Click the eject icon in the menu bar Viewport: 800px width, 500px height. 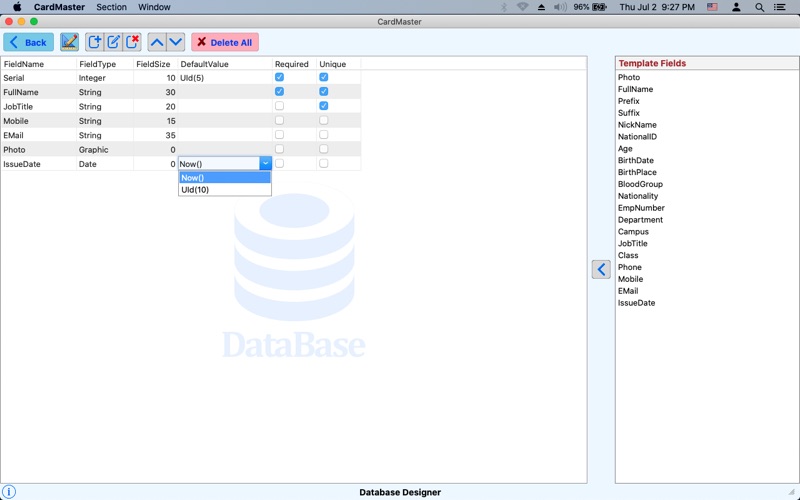pyautogui.click(x=541, y=7)
